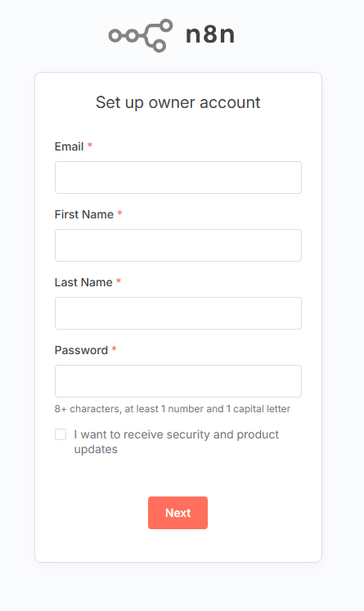Enable the security and product updates checkbox

[61, 434]
